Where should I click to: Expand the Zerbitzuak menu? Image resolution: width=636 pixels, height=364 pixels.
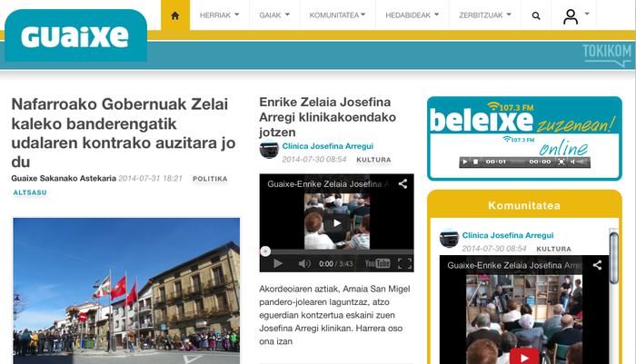pos(484,15)
